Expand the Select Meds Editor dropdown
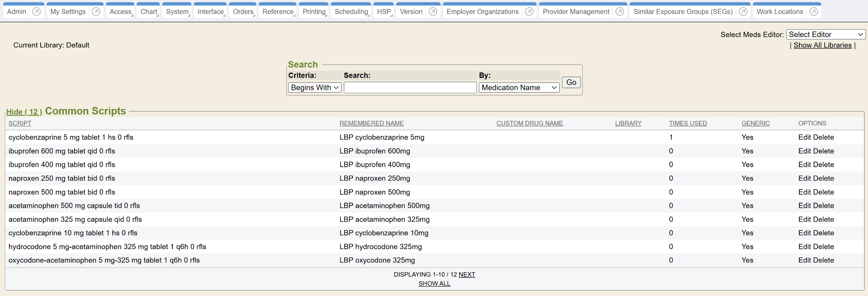The width and height of the screenshot is (868, 296). (x=825, y=34)
